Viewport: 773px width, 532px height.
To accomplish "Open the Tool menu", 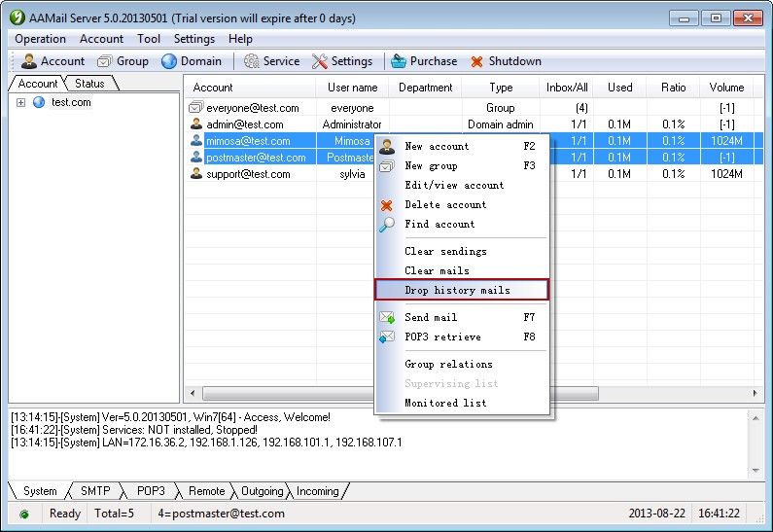I will coord(149,39).
